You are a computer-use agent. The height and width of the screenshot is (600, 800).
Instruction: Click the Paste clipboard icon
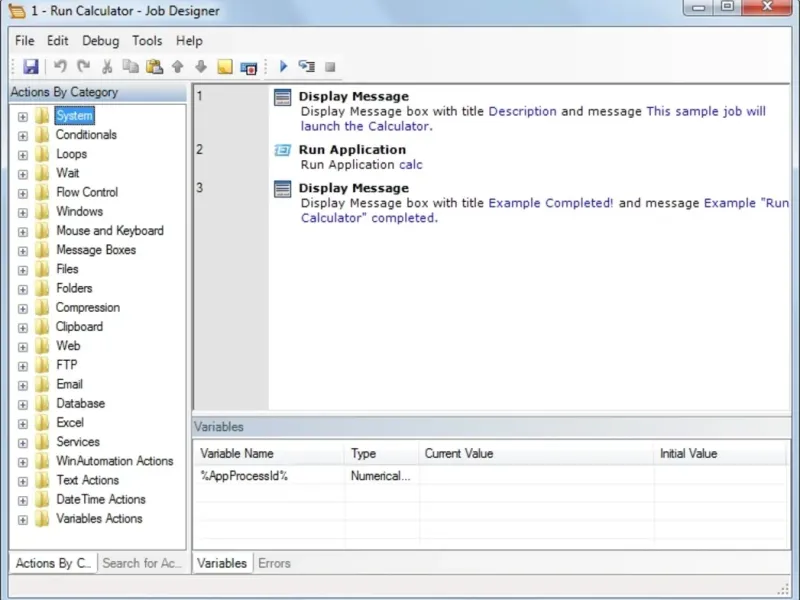[x=154, y=67]
